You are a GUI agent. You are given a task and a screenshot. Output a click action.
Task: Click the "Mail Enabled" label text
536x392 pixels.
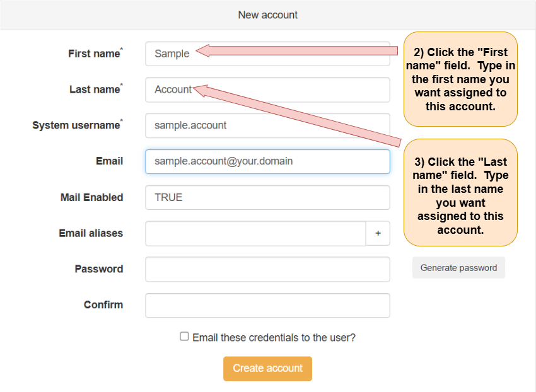pos(91,197)
